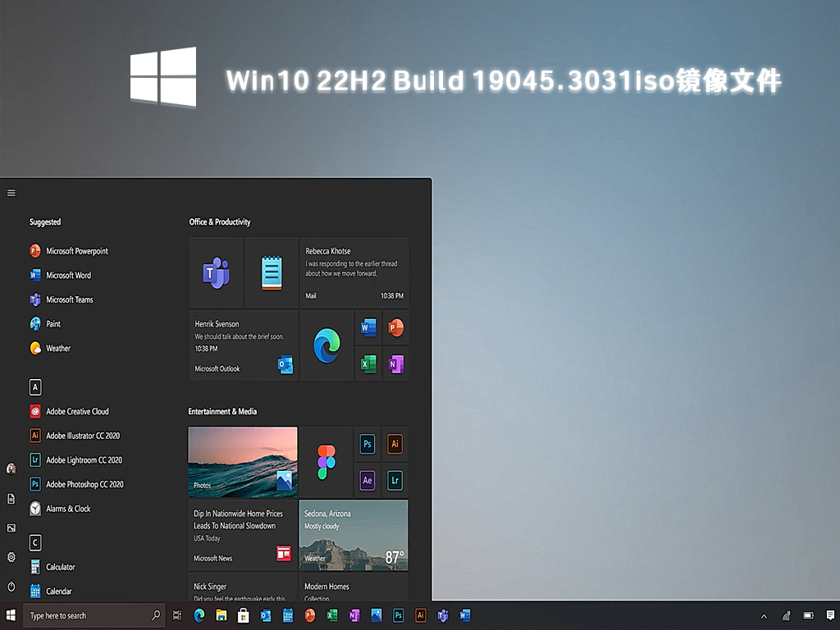Open the notepad tile beside the Teams tile
This screenshot has height=630, width=840.
click(272, 272)
